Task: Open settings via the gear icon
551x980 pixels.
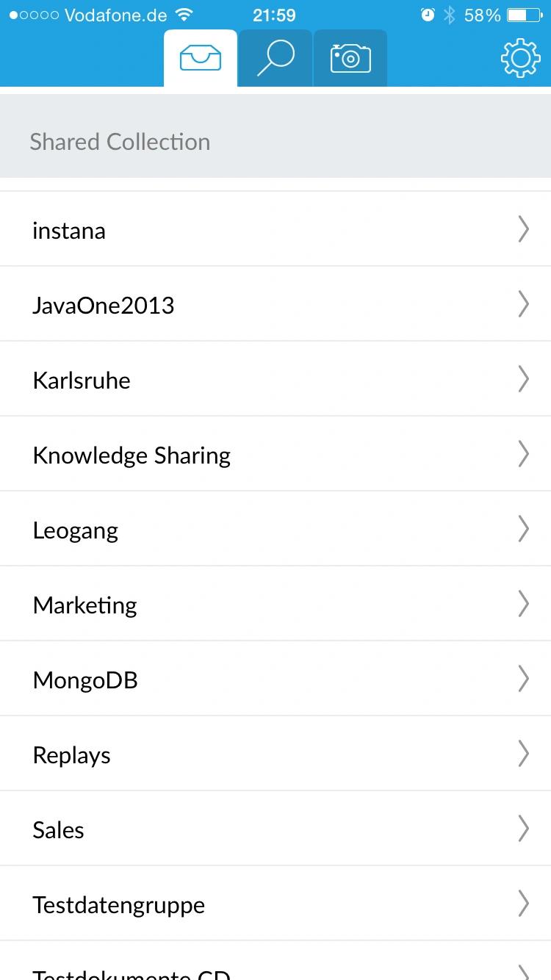Action: (520, 58)
